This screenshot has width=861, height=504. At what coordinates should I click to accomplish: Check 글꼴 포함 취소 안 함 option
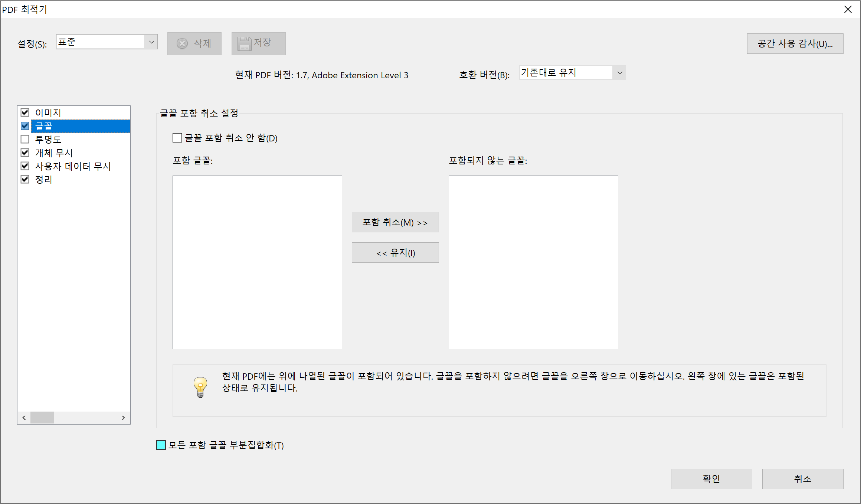point(177,138)
